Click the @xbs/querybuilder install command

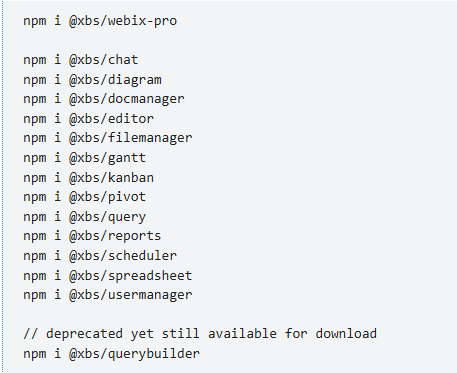tap(112, 354)
